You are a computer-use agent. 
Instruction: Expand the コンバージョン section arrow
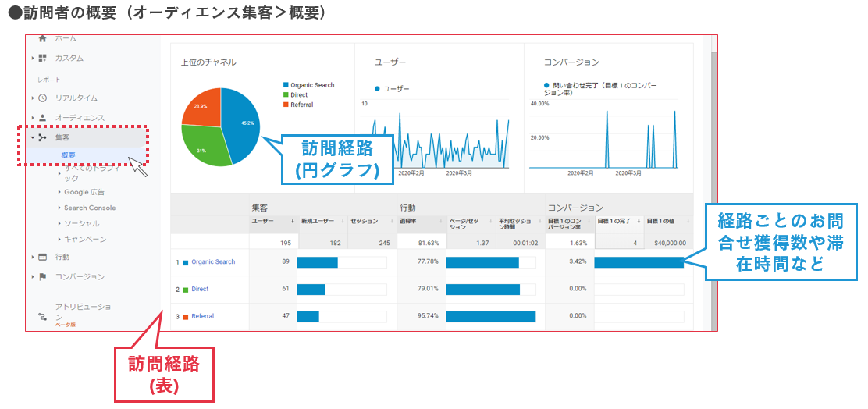tap(33, 277)
